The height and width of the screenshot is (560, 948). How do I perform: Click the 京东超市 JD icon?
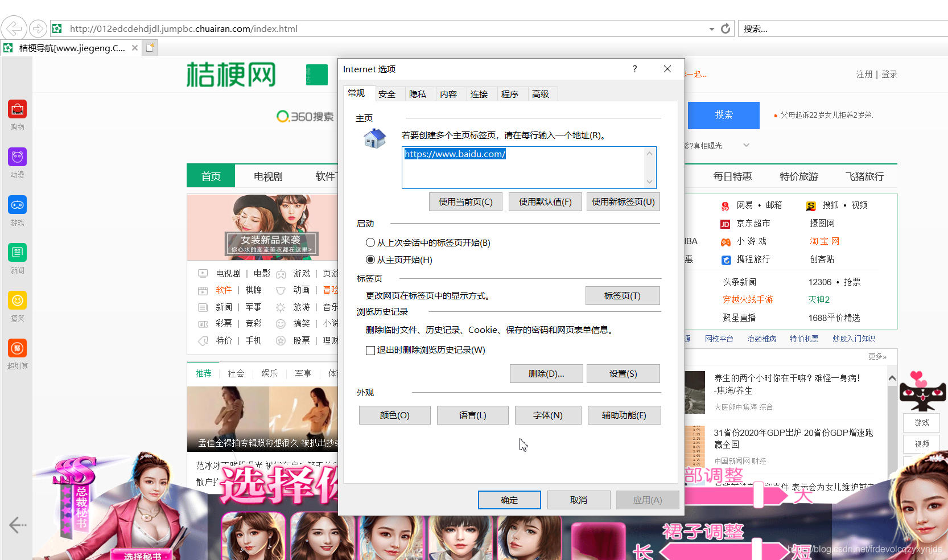click(x=725, y=224)
